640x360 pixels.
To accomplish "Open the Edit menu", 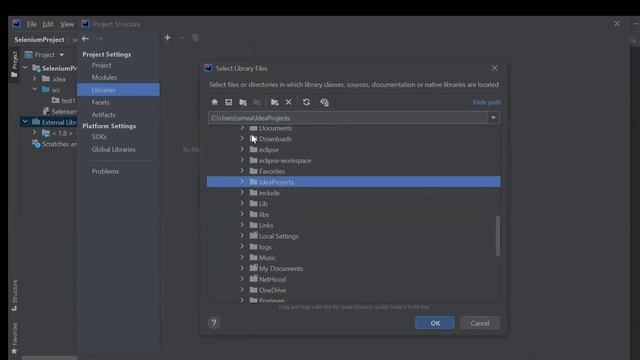I will (x=48, y=24).
